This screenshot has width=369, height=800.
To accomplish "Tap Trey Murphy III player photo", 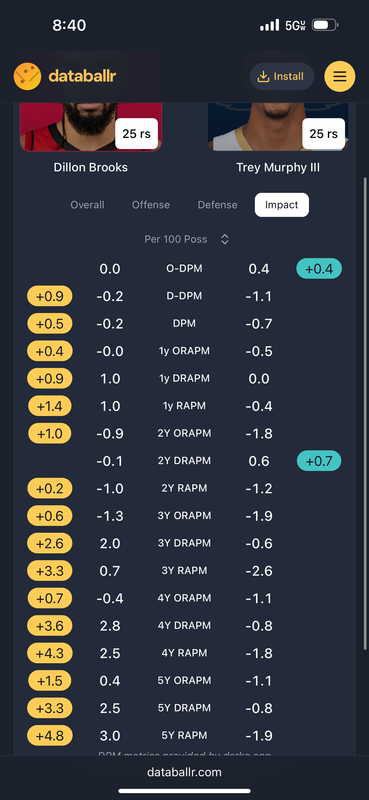I will pos(278,126).
